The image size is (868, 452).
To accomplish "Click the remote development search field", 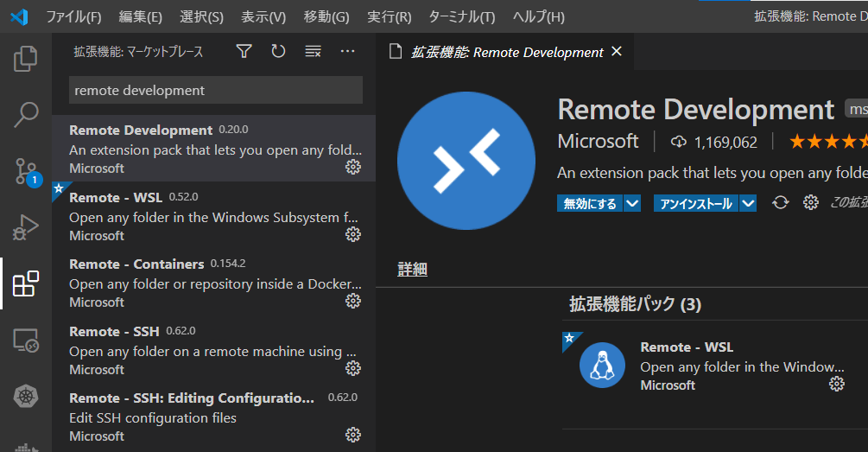I will pyautogui.click(x=216, y=90).
